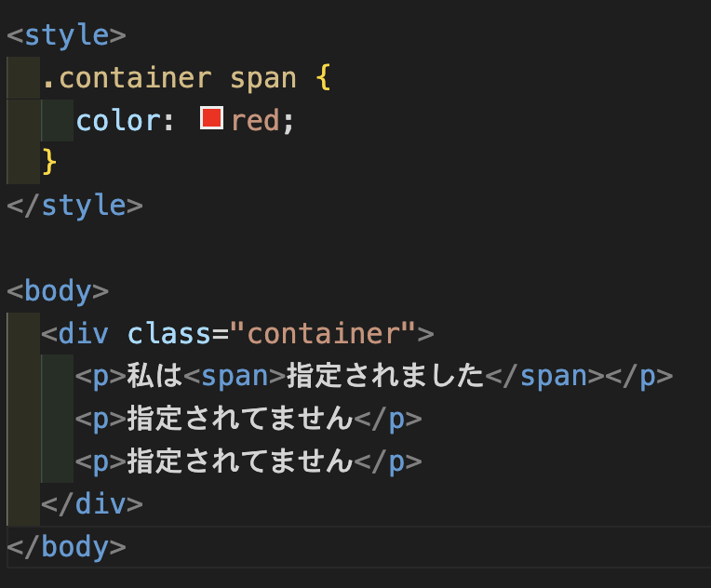Click 指定されてません text in the last paragraph
Image resolution: width=711 pixels, height=588 pixels.
239,461
